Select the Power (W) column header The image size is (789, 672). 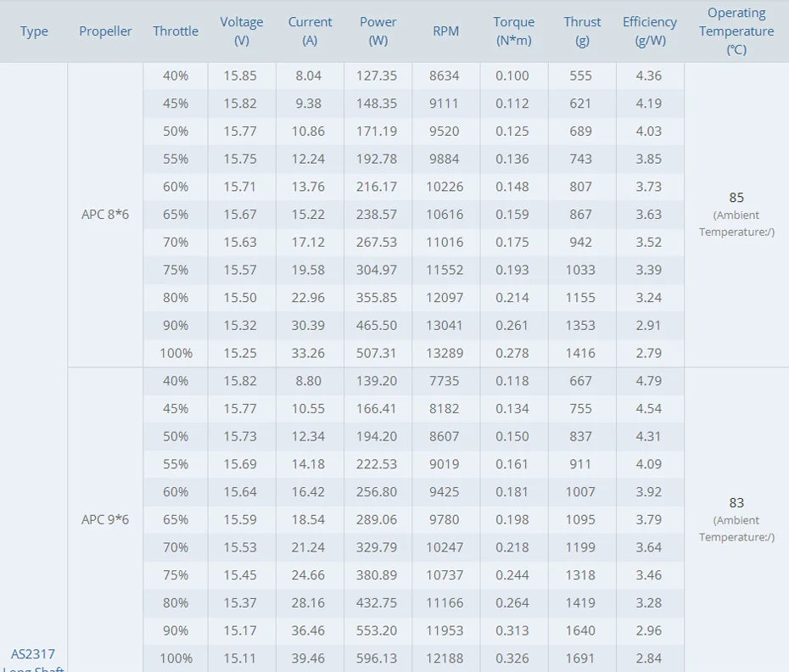378,31
